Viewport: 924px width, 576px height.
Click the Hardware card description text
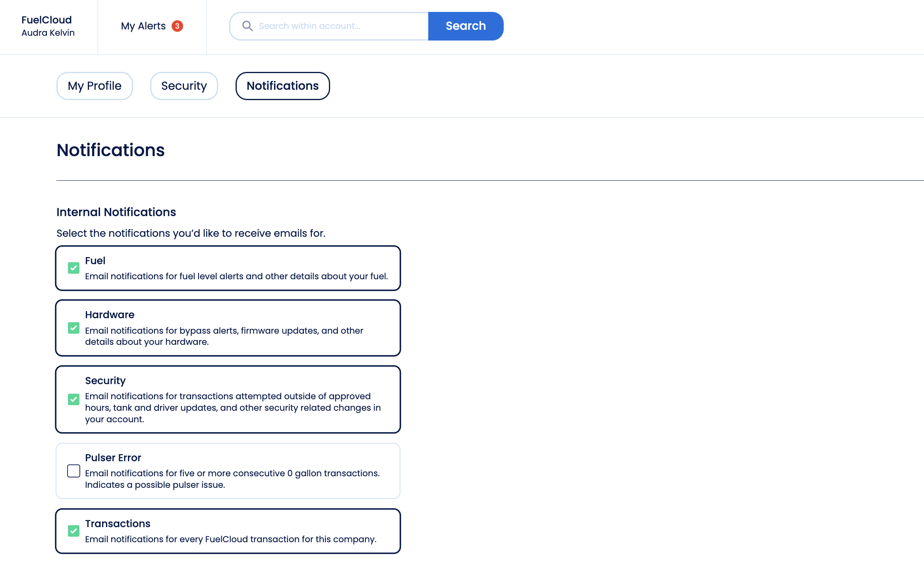[224, 336]
